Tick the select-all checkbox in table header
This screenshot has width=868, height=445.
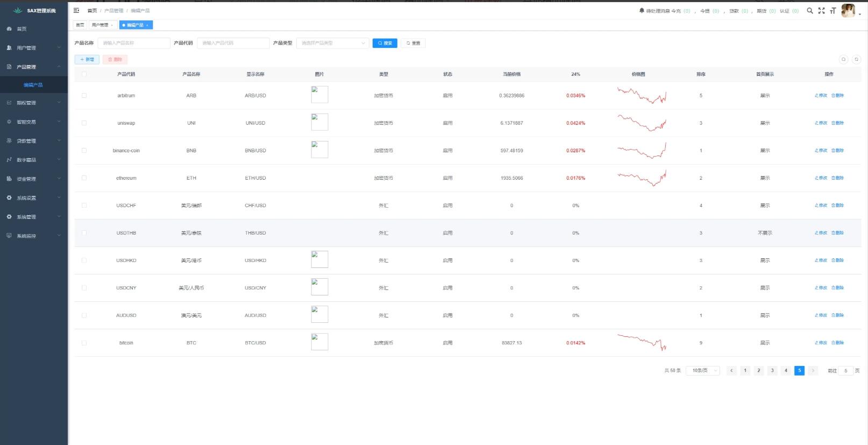pyautogui.click(x=84, y=74)
